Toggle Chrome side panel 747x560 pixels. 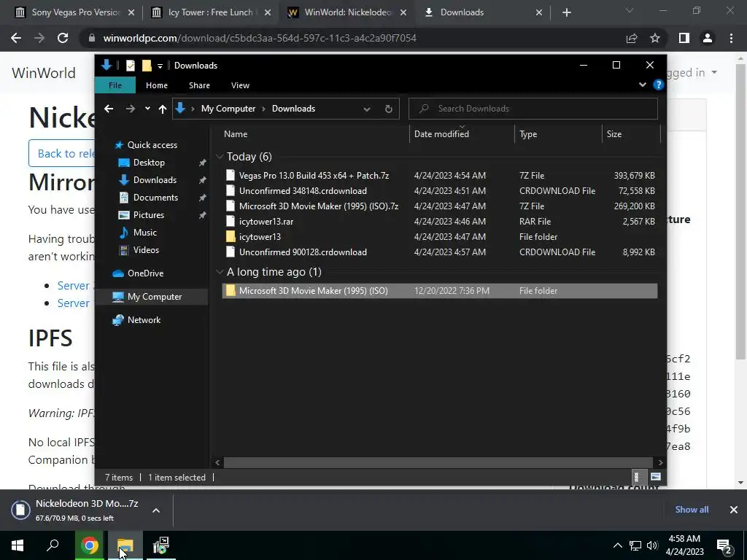tap(684, 38)
